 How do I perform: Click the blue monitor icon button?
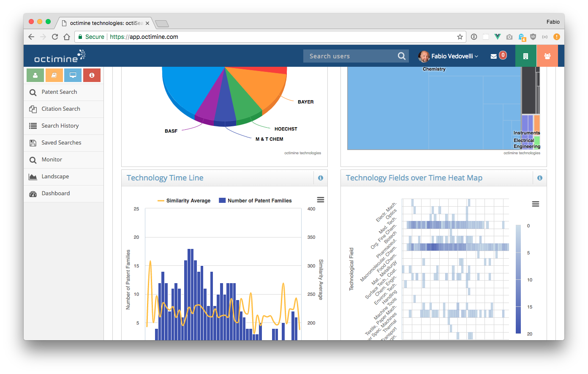pos(73,75)
